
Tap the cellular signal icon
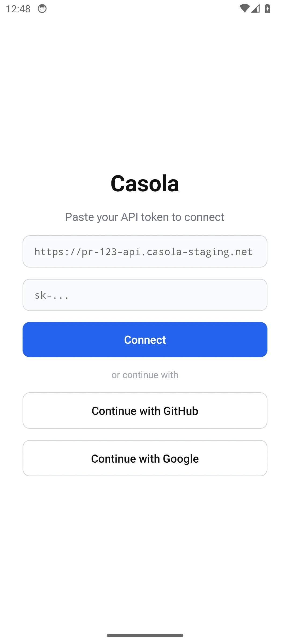(255, 9)
